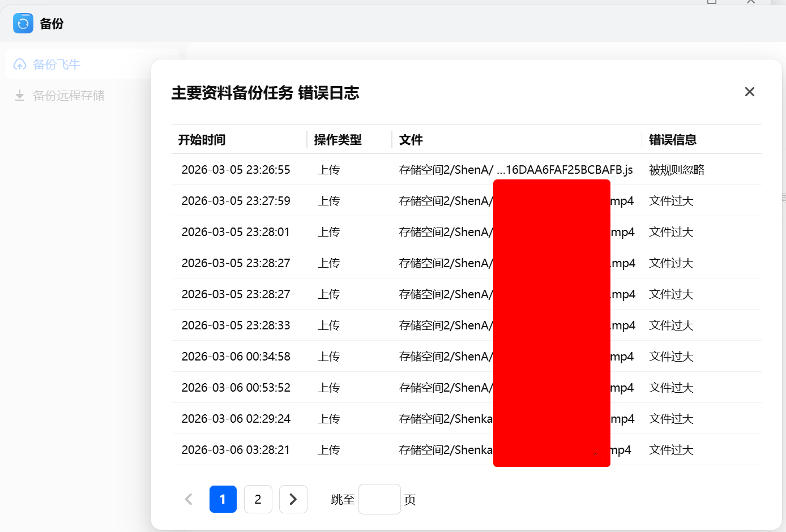Image resolution: width=786 pixels, height=532 pixels.
Task: Select the 被规则忽略 error entry row
Action: click(676, 169)
